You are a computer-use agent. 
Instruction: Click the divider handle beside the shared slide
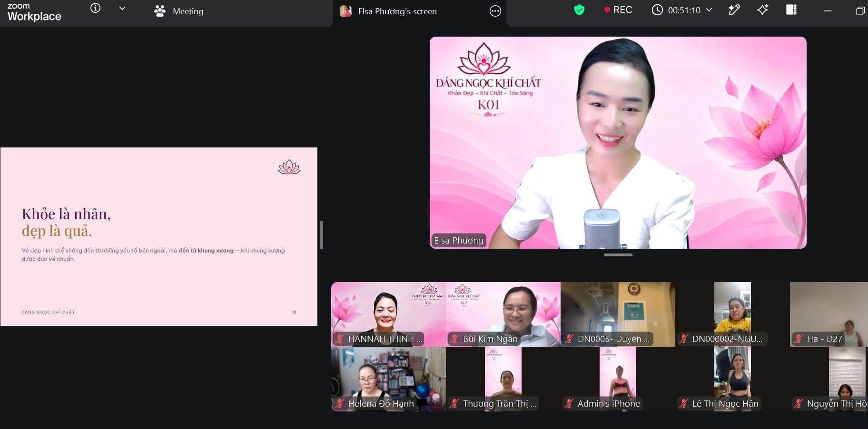pyautogui.click(x=322, y=235)
